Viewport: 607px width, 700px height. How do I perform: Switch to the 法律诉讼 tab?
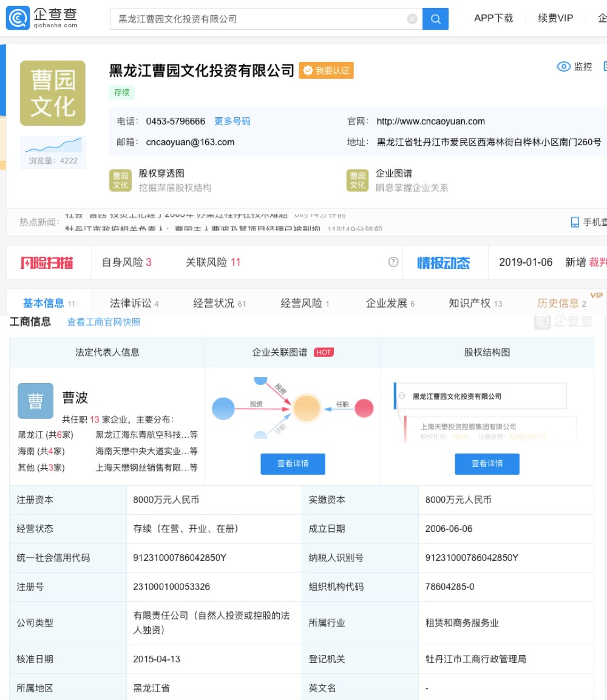click(x=131, y=303)
